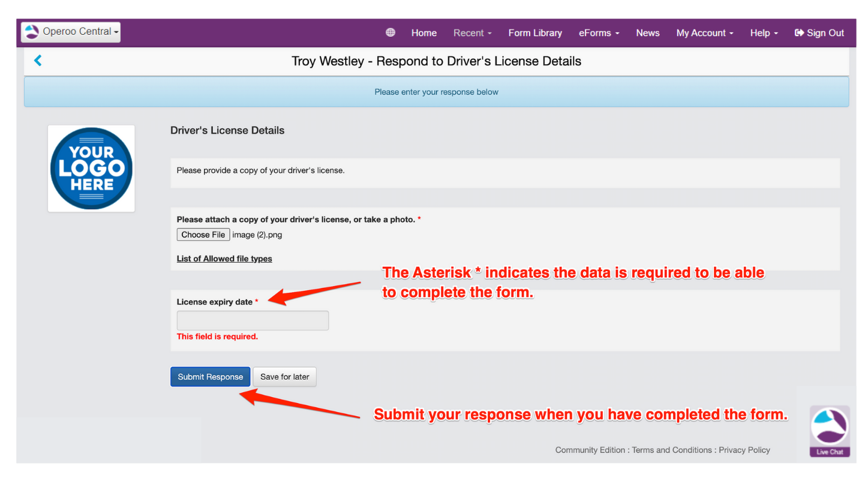The width and height of the screenshot is (868, 481).
Task: Click the 'Your Logo Here' image
Action: click(91, 169)
